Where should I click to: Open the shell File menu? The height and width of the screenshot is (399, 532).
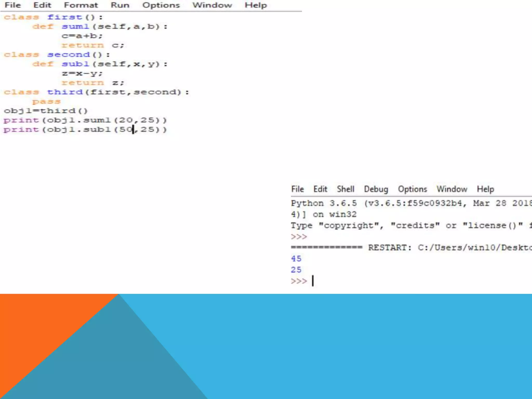[297, 189]
